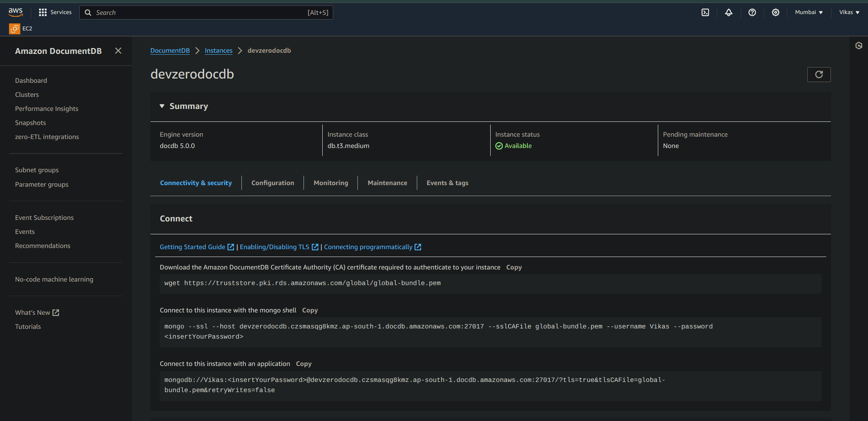The width and height of the screenshot is (868, 421).
Task: Open the Vikas account menu
Action: 849,12
